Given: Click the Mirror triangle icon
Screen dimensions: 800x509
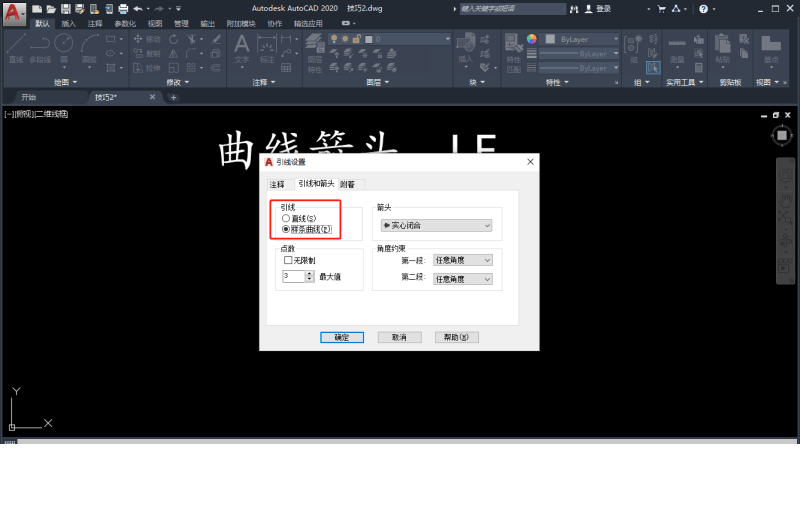Looking at the screenshot, I should [x=173, y=53].
